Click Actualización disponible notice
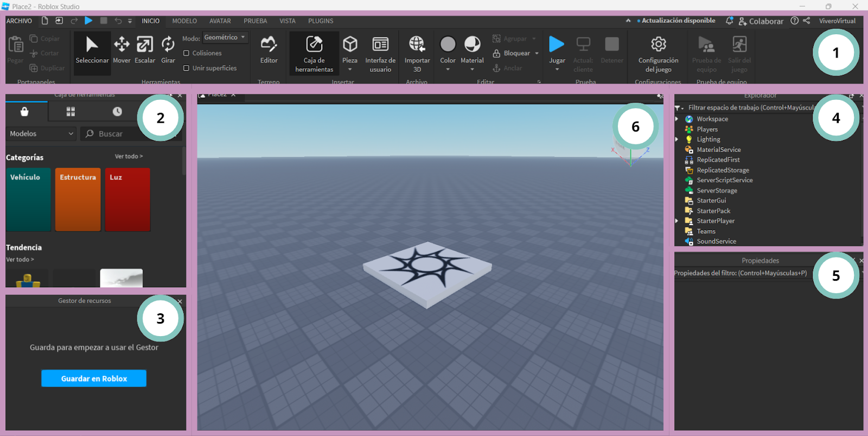This screenshot has width=868, height=436. [x=676, y=21]
